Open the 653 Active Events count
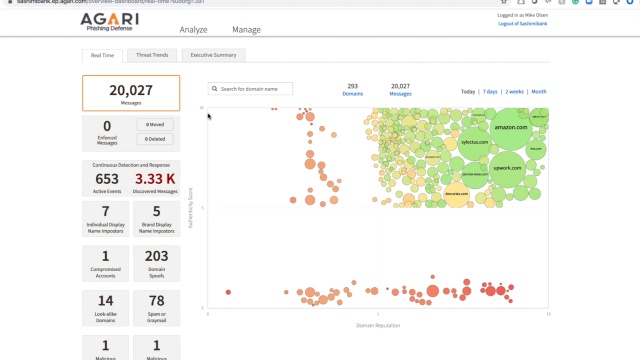This screenshot has width=640, height=360. click(107, 182)
